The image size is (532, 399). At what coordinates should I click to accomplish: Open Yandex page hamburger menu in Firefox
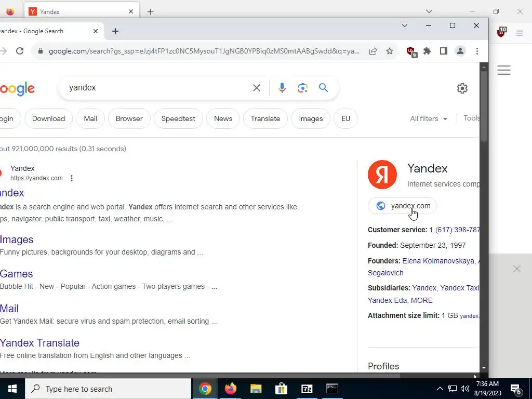(x=504, y=70)
